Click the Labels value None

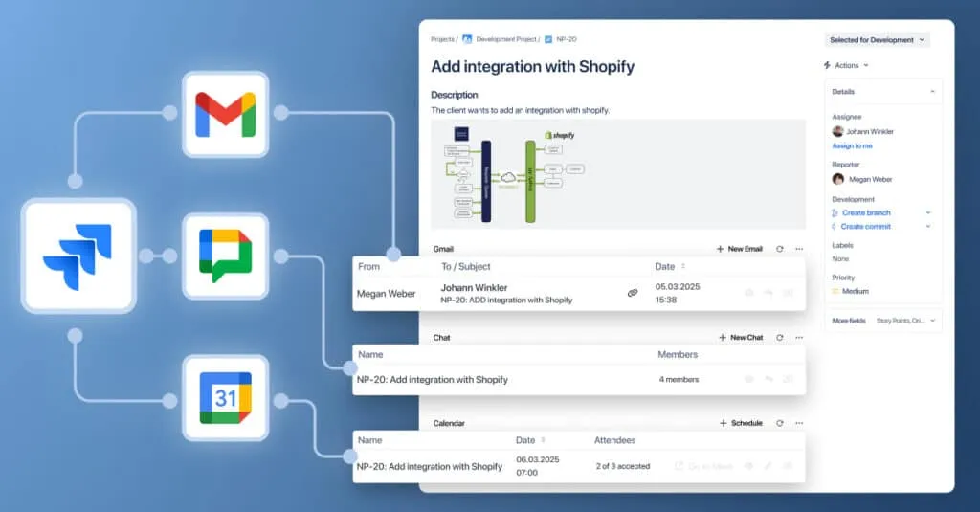[x=840, y=258]
